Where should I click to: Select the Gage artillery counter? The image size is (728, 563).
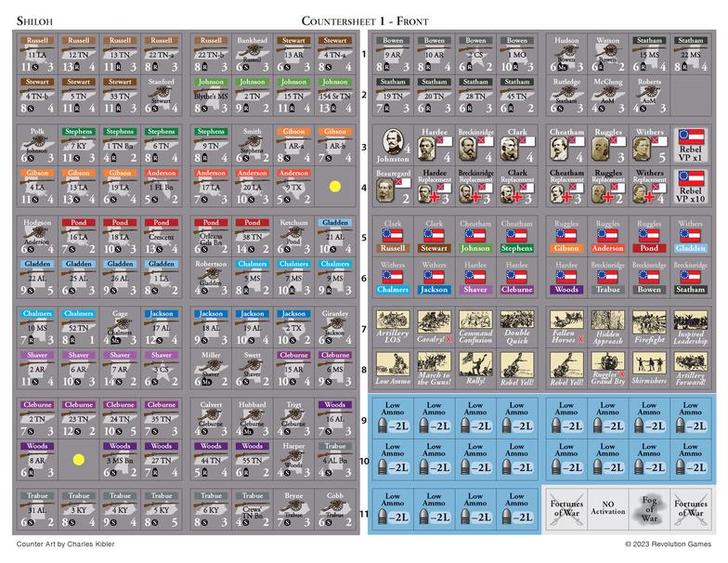120,327
